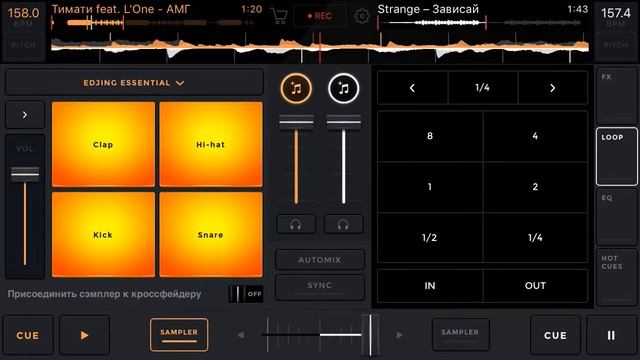
Task: Set a 1/4 beat loop in the grid
Action: click(535, 238)
